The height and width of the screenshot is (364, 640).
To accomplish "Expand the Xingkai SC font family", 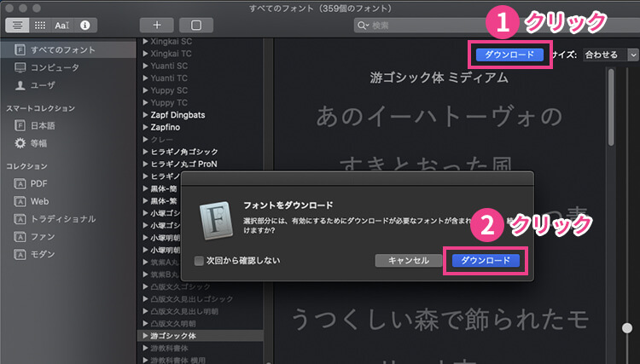I will click(146, 42).
